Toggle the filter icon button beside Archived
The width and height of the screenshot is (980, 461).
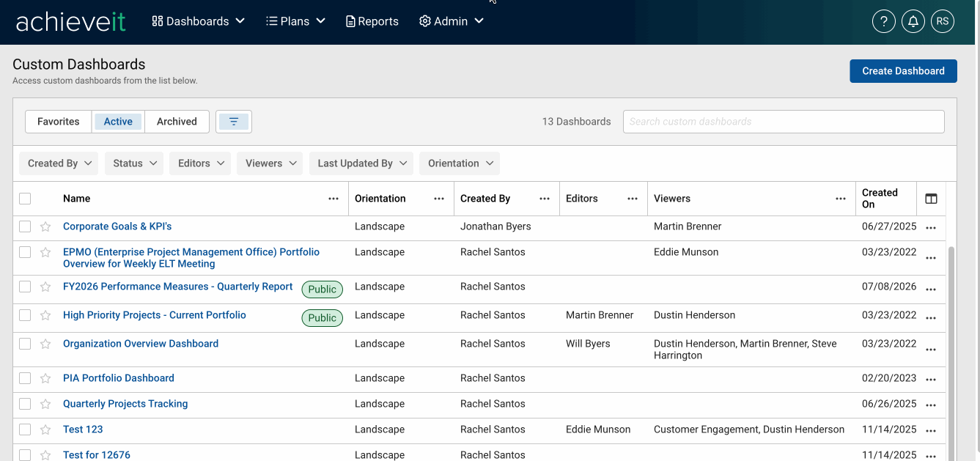point(234,122)
